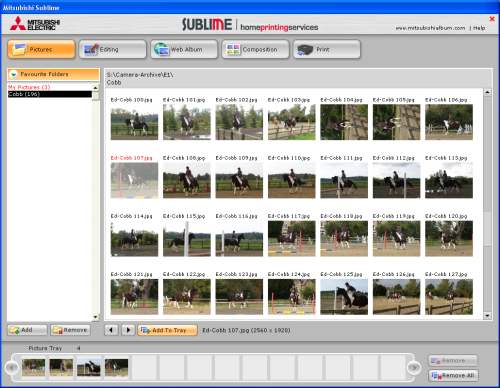Click the tray Remove button
The image size is (500, 388).
coord(453,360)
